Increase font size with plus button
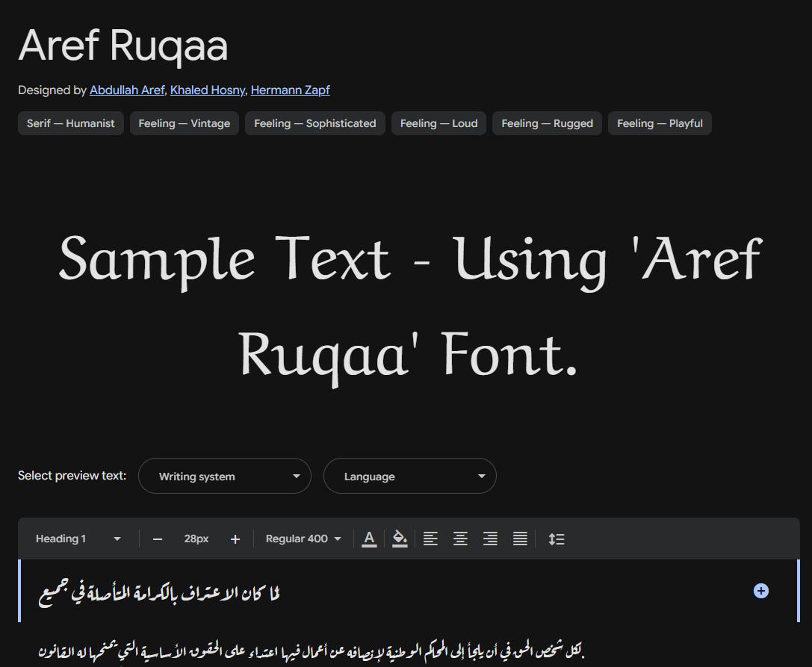Screen dimensions: 812x667 coord(235,539)
